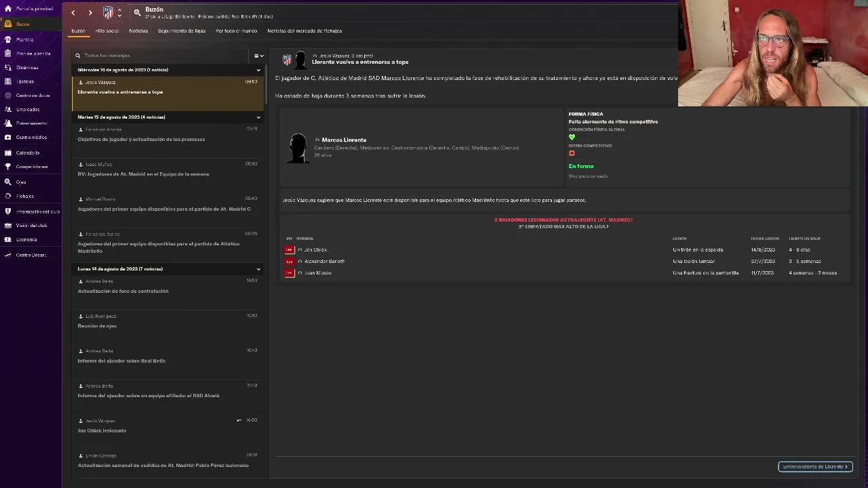
Task: Switch to Seguimiento de ligas tab
Action: coord(182,30)
